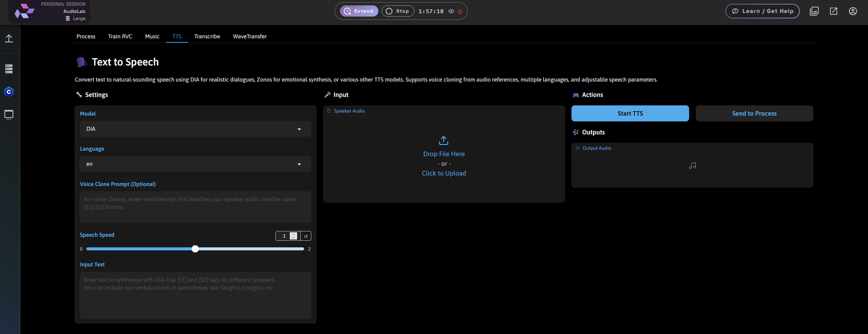
Task: Click the Speech Speed number stepper arrows
Action: click(294, 236)
